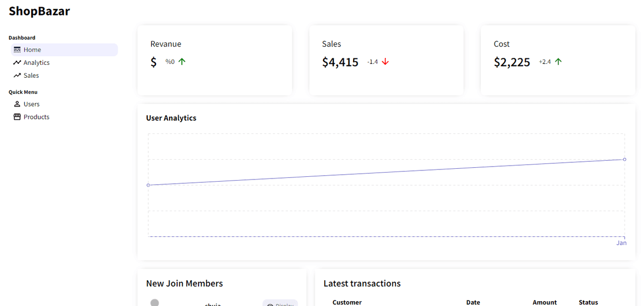
Task: Click the 'Customer' column header
Action: click(347, 302)
